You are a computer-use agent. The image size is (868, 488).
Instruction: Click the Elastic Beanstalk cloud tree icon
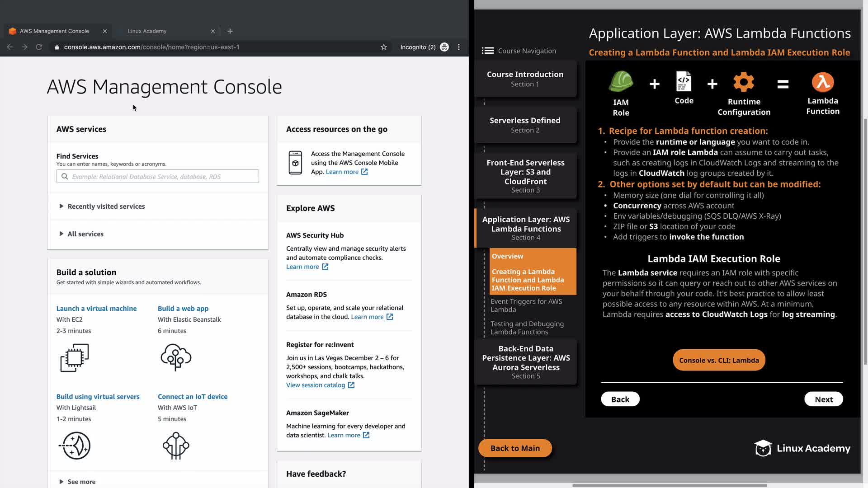[x=176, y=357]
